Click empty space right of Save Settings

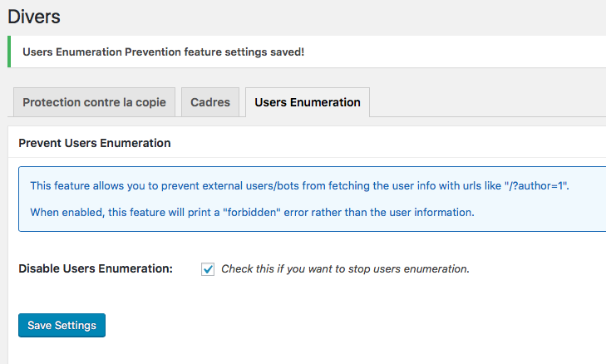(309, 326)
